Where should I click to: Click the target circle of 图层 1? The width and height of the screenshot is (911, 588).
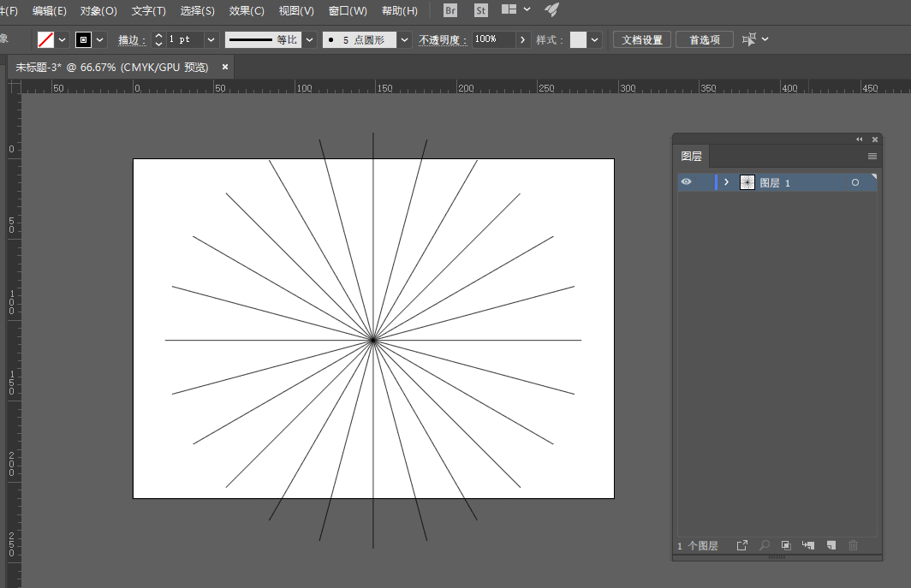click(855, 182)
